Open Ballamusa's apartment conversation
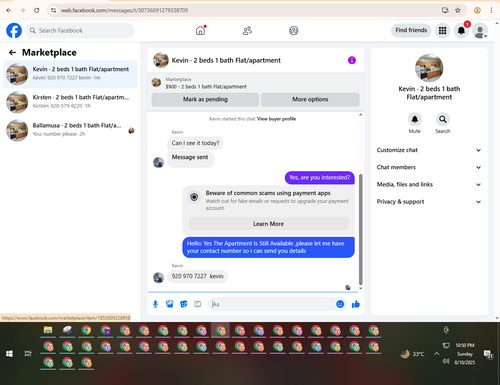This screenshot has height=385, width=500. pyautogui.click(x=70, y=130)
